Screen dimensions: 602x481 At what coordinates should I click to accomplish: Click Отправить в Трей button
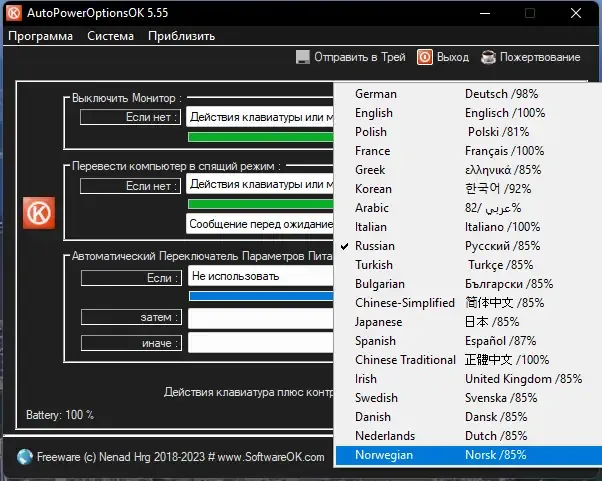tap(351, 57)
